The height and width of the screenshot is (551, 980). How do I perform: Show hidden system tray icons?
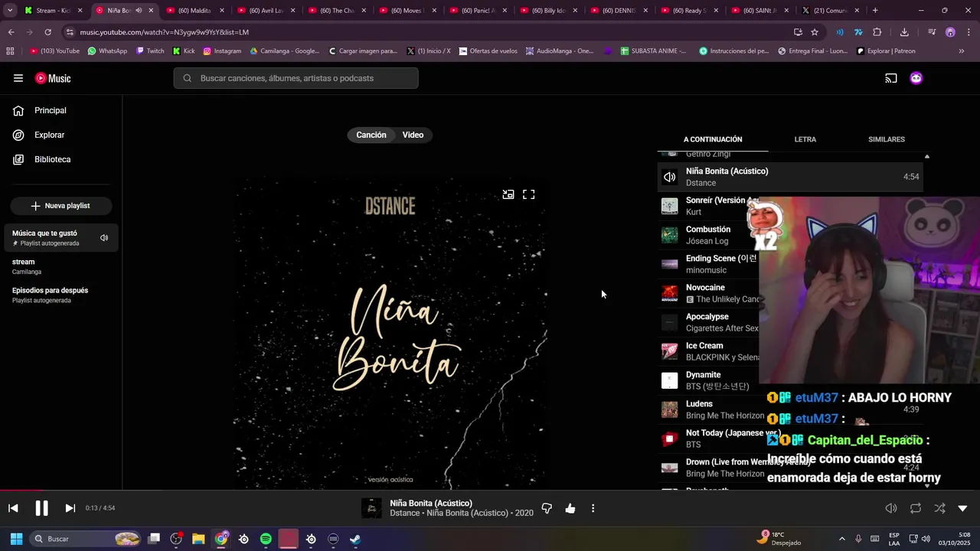841,539
